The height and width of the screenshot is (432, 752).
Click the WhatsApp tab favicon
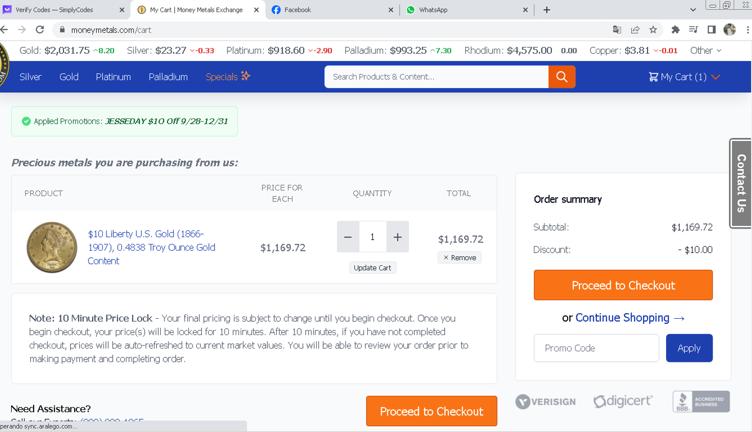tap(411, 10)
